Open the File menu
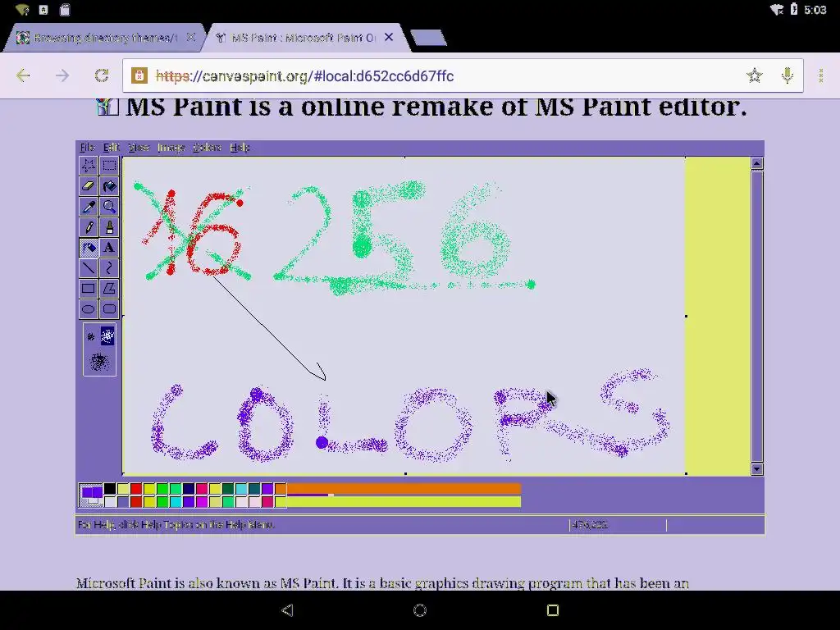Screen dimensions: 840x630 (x=87, y=148)
